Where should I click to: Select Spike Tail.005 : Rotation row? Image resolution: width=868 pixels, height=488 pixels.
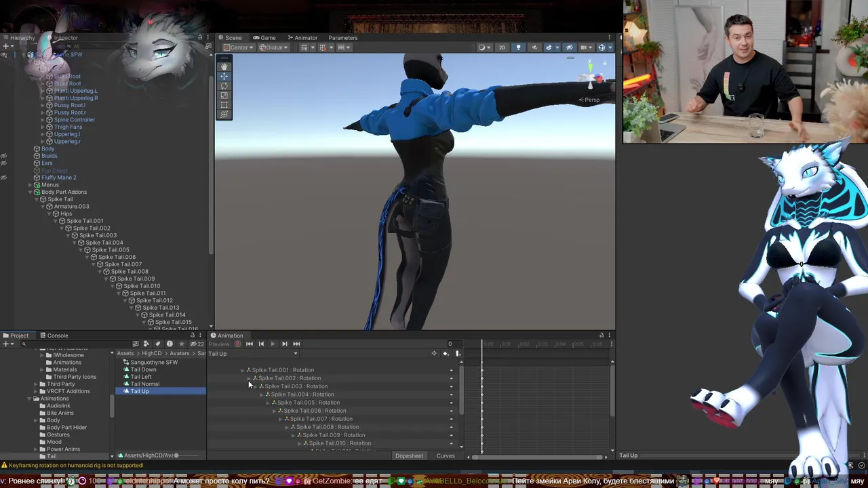(334, 403)
